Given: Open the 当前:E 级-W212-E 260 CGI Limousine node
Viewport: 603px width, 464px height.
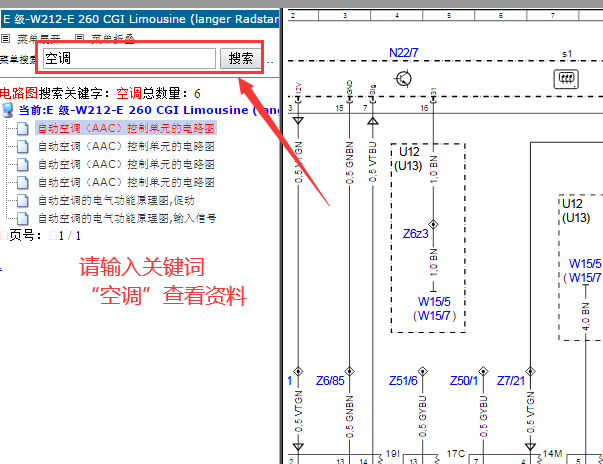Looking at the screenshot, I should 149,110.
